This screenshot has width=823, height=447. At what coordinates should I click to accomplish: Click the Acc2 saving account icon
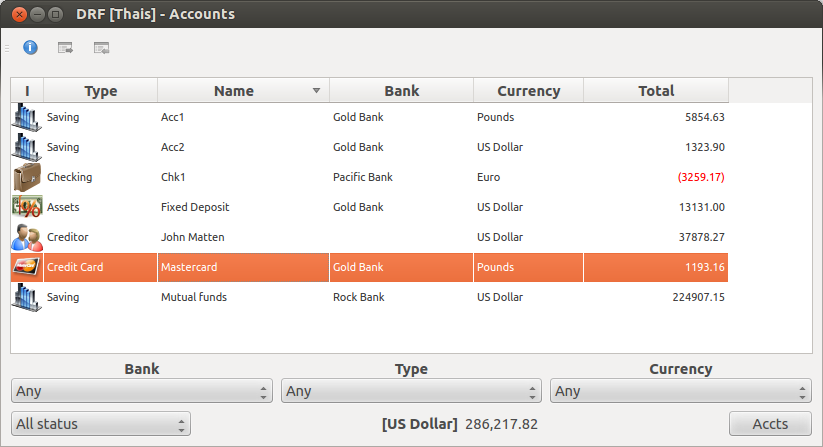(x=27, y=147)
